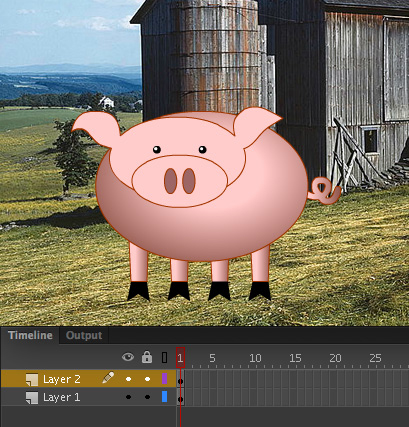Click the eye icon in timeline header
Viewport: 409px width, 427px height.
pyautogui.click(x=128, y=357)
